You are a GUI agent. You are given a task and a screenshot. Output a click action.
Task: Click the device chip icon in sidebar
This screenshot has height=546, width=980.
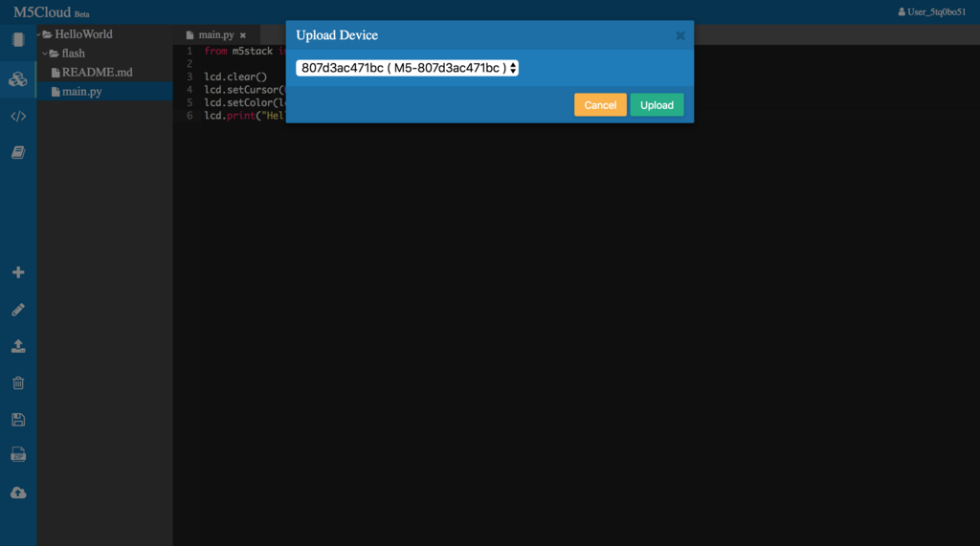(x=18, y=40)
